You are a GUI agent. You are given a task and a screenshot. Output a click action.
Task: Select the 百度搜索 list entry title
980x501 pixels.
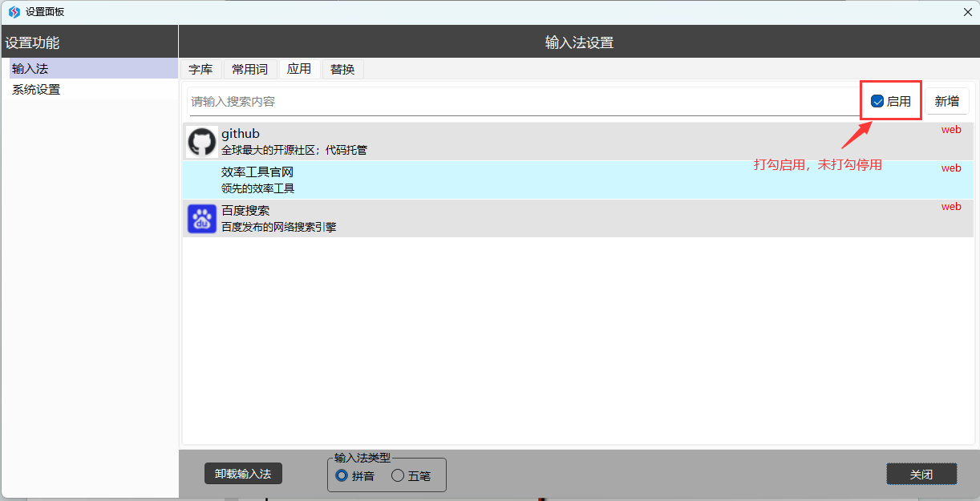245,211
